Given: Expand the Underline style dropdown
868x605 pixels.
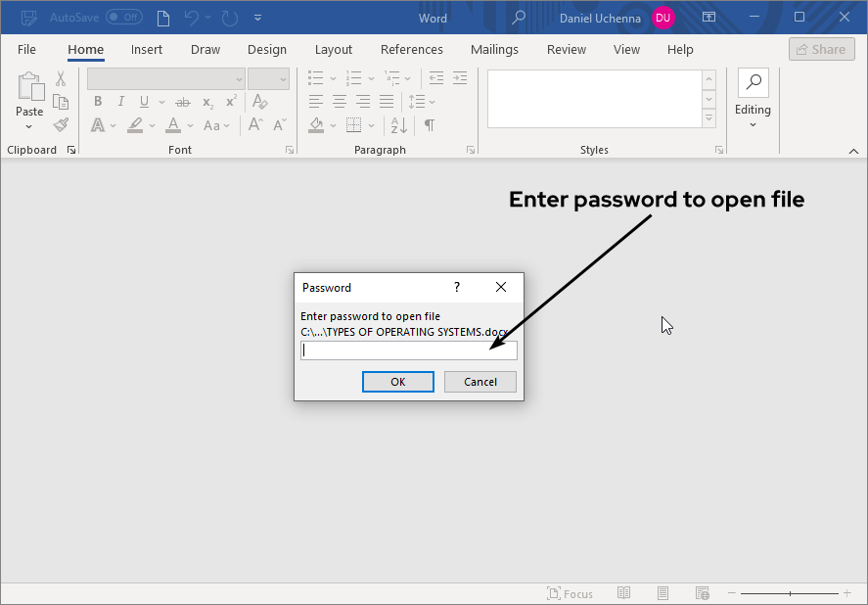Looking at the screenshot, I should point(161,101).
